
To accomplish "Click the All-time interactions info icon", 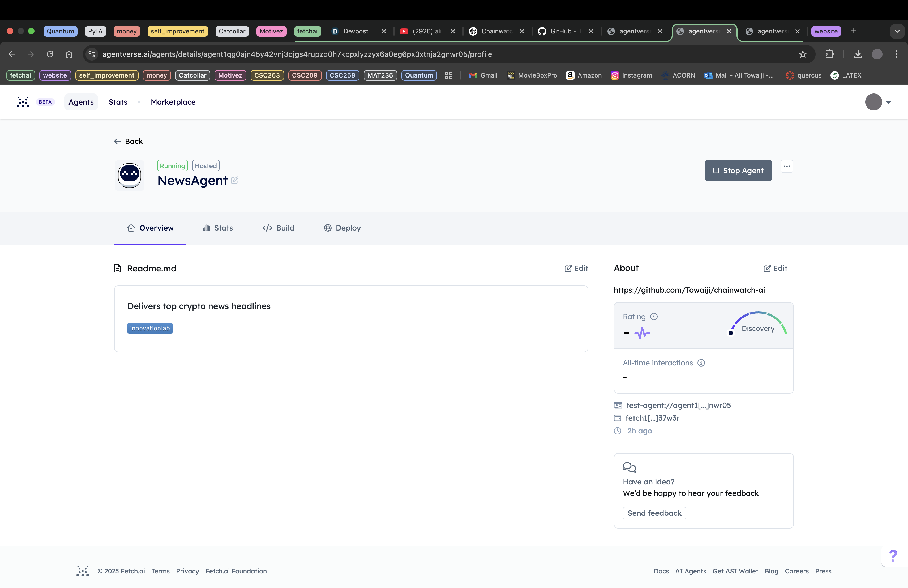I will pyautogui.click(x=701, y=363).
